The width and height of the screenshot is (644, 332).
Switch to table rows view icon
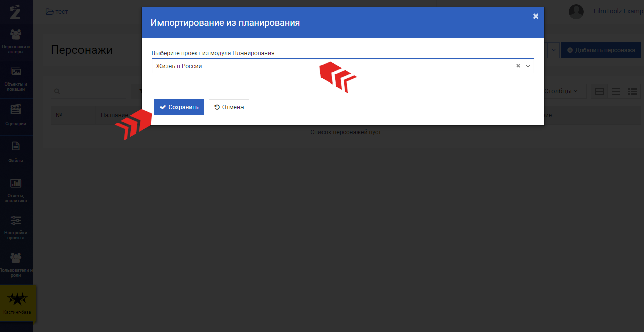(x=599, y=91)
